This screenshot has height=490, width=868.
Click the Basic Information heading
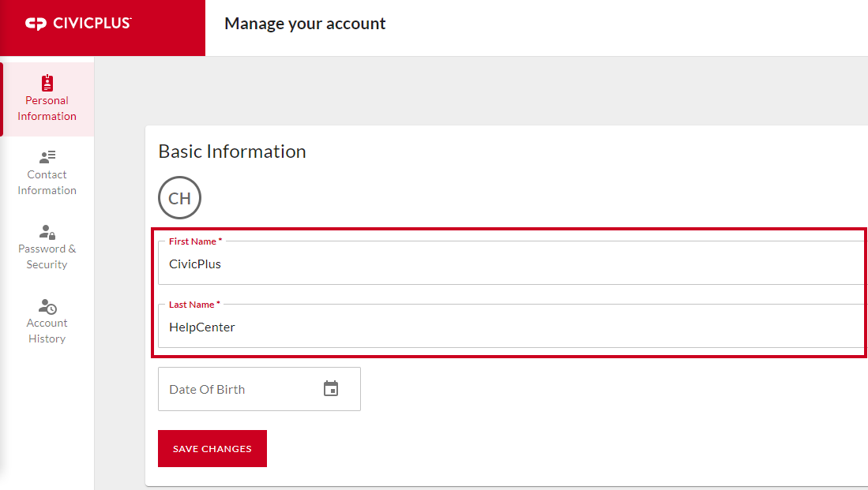[x=232, y=151]
